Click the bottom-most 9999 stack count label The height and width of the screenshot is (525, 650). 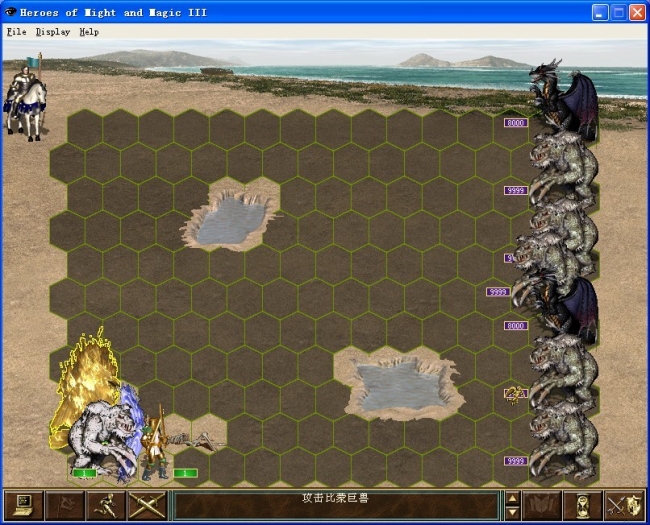click(x=516, y=461)
